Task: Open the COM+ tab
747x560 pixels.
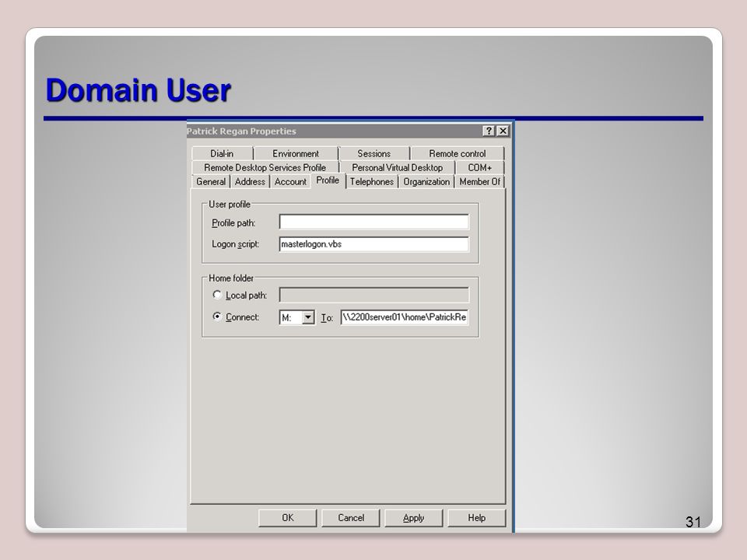Action: [x=480, y=168]
